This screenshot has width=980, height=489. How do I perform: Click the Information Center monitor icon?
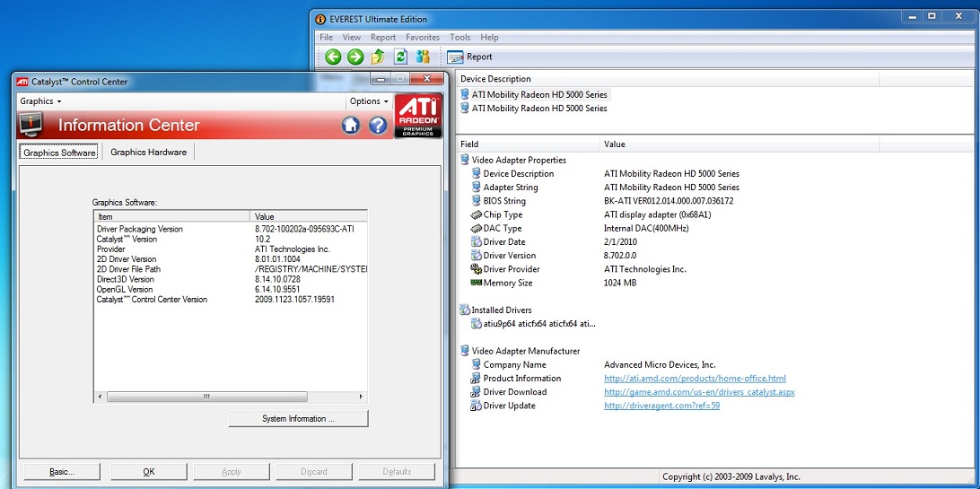click(x=31, y=125)
